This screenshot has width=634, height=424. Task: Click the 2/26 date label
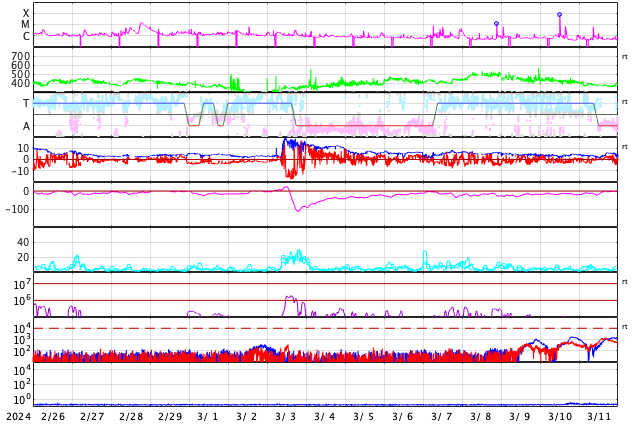53,416
